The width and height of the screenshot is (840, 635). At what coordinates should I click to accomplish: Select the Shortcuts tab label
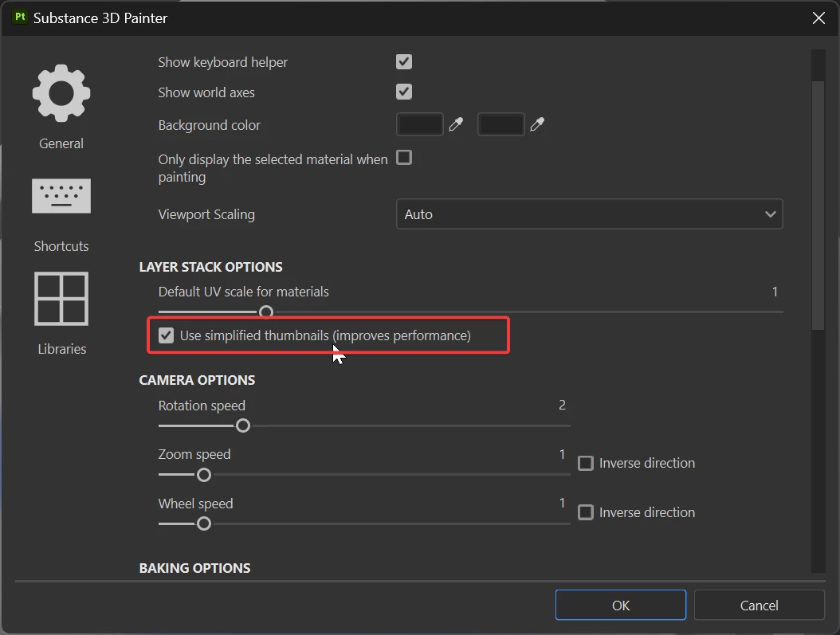pyautogui.click(x=61, y=246)
